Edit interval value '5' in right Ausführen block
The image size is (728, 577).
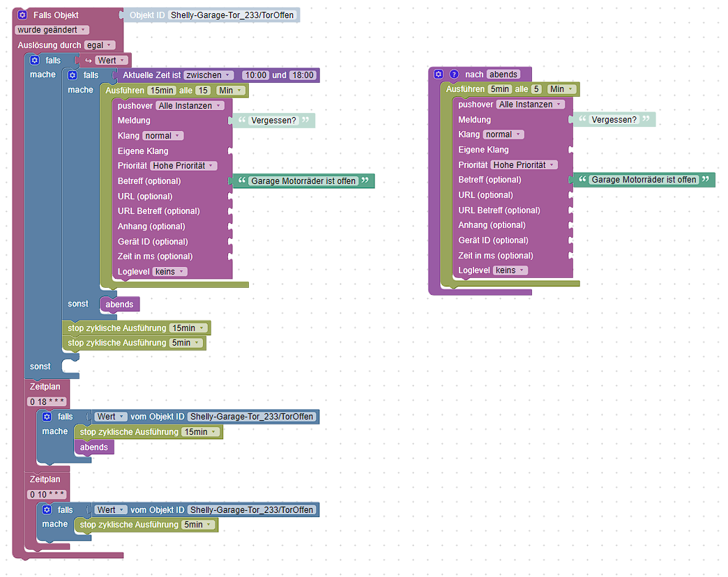click(x=536, y=89)
